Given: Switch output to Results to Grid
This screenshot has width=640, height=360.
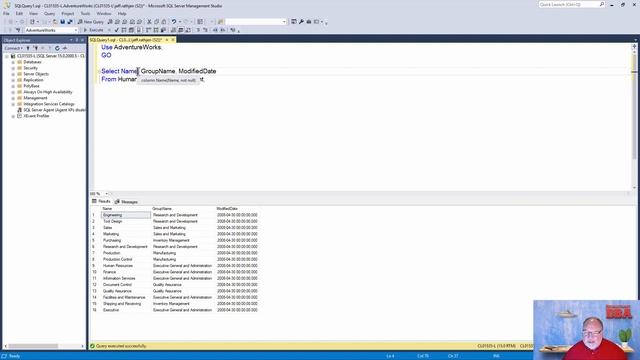Looking at the screenshot, I should [x=181, y=30].
